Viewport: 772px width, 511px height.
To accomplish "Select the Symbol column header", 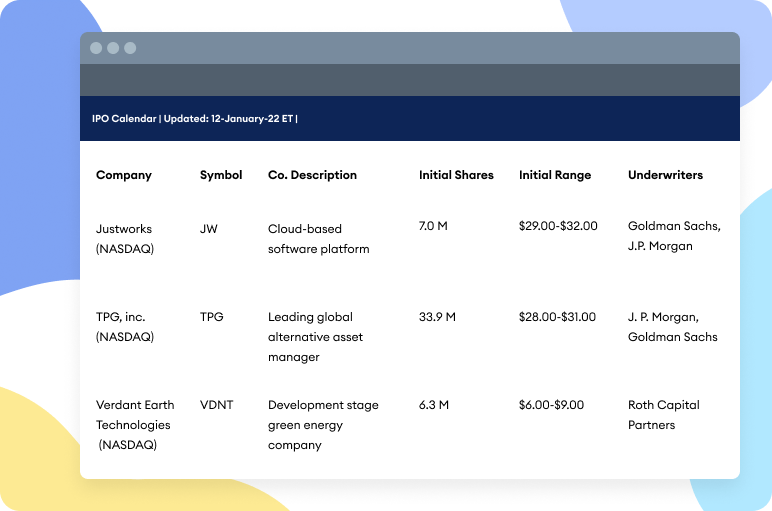I will [x=221, y=175].
